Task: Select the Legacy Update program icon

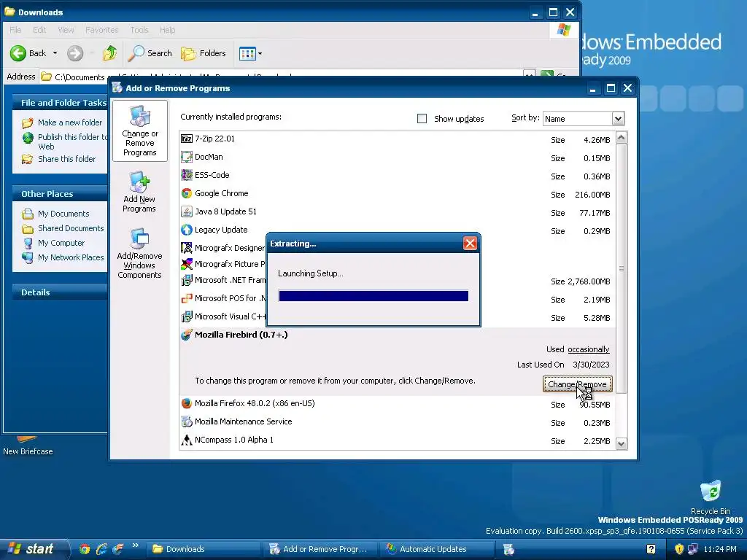Action: coord(186,230)
